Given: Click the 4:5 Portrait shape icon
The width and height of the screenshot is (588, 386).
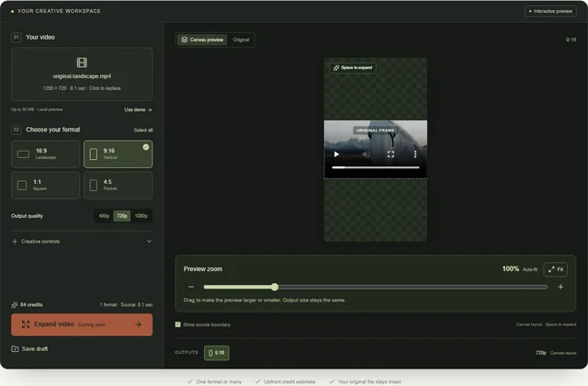Looking at the screenshot, I should (94, 186).
